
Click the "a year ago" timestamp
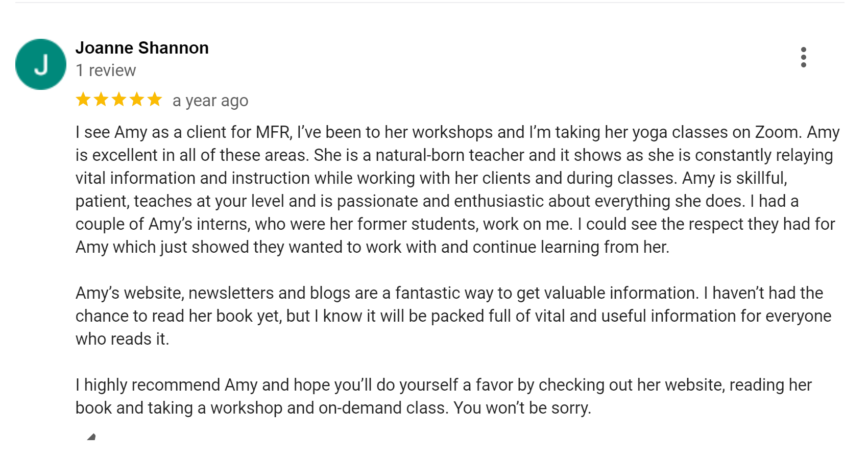coord(210,101)
